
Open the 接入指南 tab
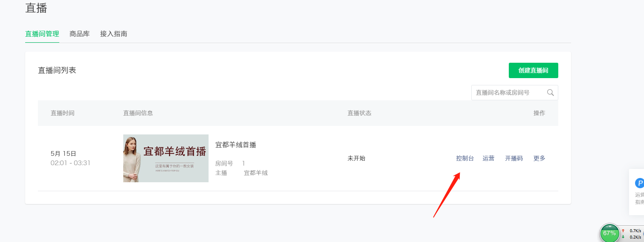(x=113, y=34)
